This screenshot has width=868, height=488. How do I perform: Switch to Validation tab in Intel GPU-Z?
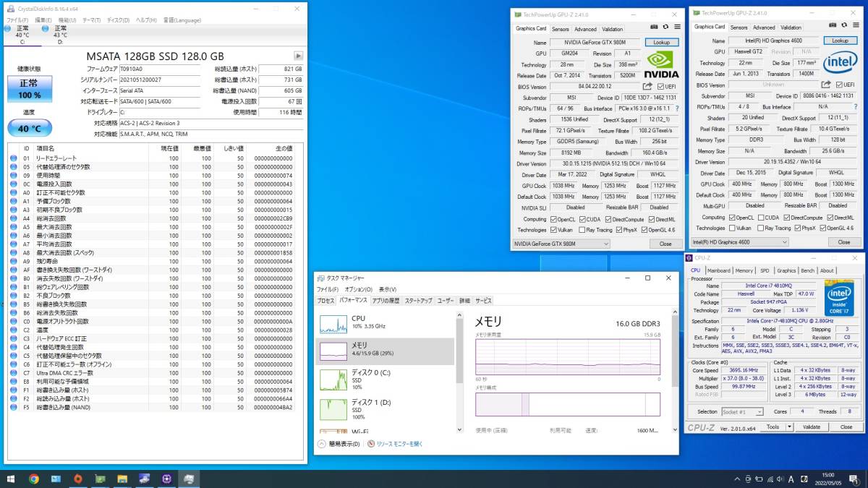pos(791,27)
